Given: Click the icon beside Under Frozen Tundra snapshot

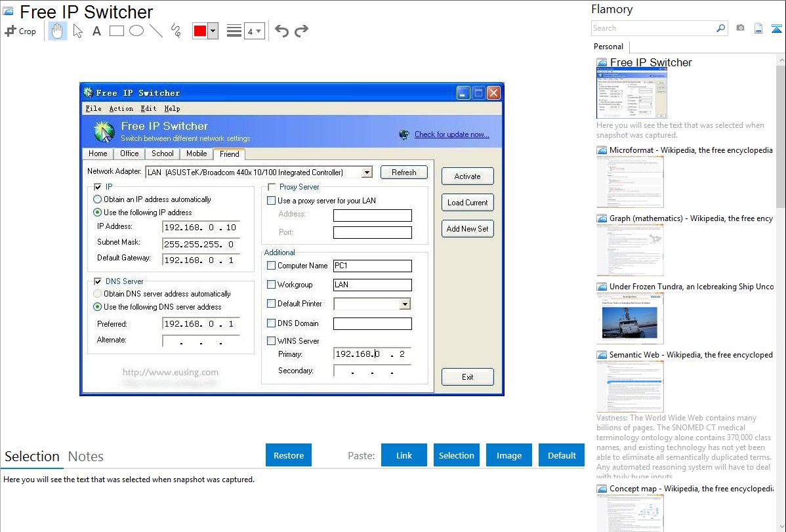Looking at the screenshot, I should (x=602, y=286).
